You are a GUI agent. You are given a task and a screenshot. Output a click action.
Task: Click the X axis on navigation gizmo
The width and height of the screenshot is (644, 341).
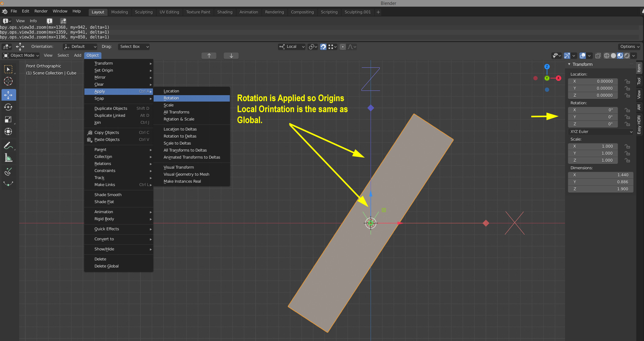[x=559, y=78]
